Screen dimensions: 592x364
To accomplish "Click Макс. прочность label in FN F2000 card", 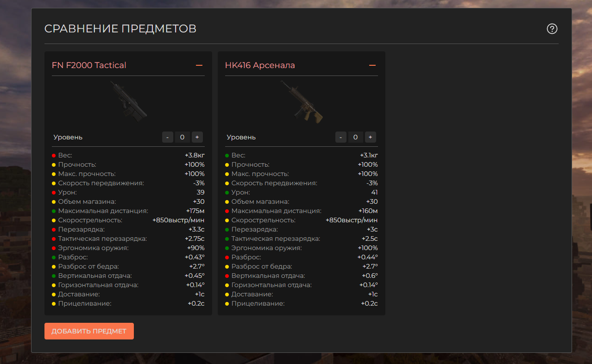I will coord(87,174).
